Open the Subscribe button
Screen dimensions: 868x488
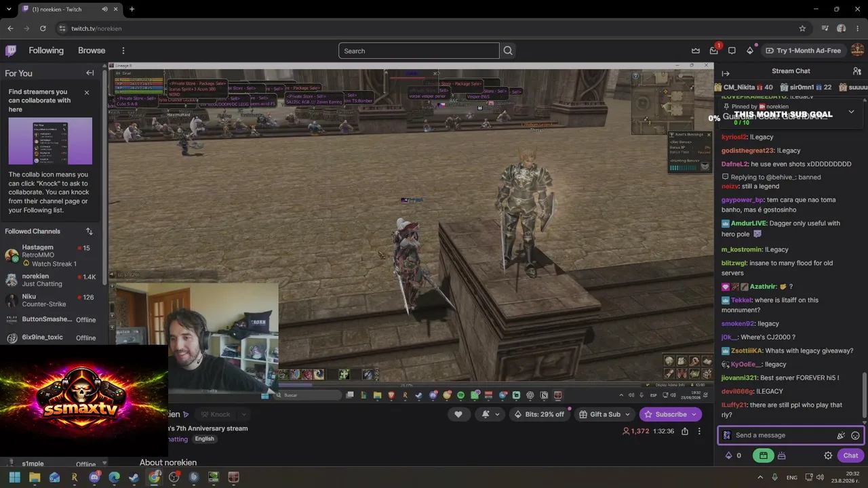point(670,414)
